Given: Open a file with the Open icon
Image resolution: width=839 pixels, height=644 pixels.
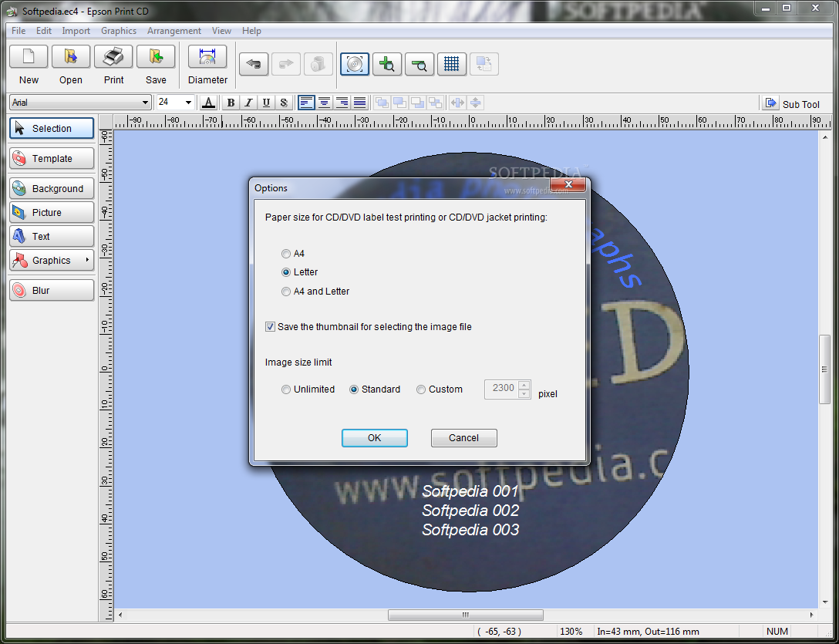Looking at the screenshot, I should (71, 57).
